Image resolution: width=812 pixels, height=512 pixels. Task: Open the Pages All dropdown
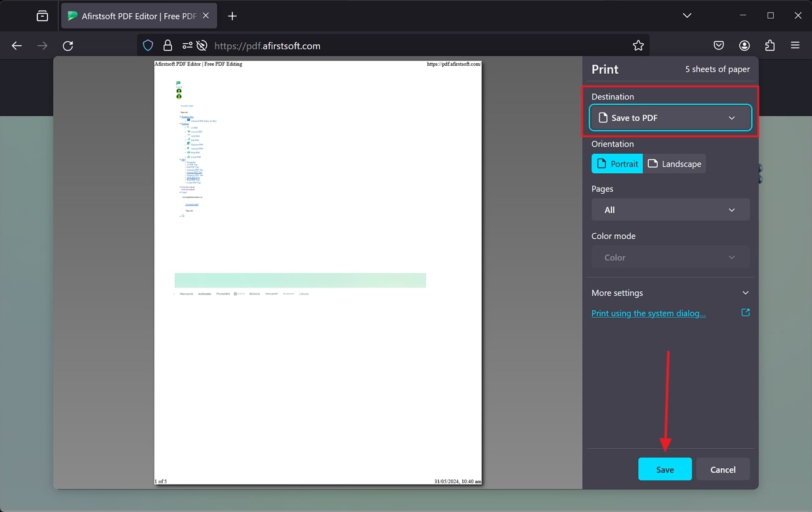coord(671,210)
